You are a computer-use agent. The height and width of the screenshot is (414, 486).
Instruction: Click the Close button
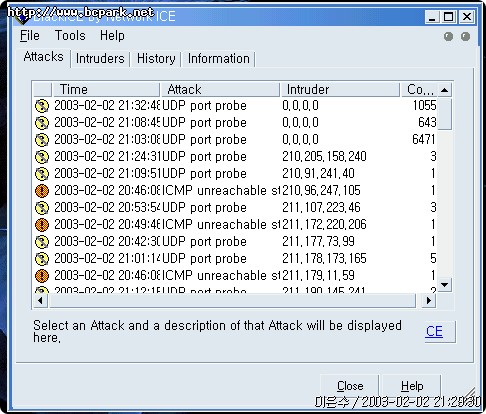350,386
